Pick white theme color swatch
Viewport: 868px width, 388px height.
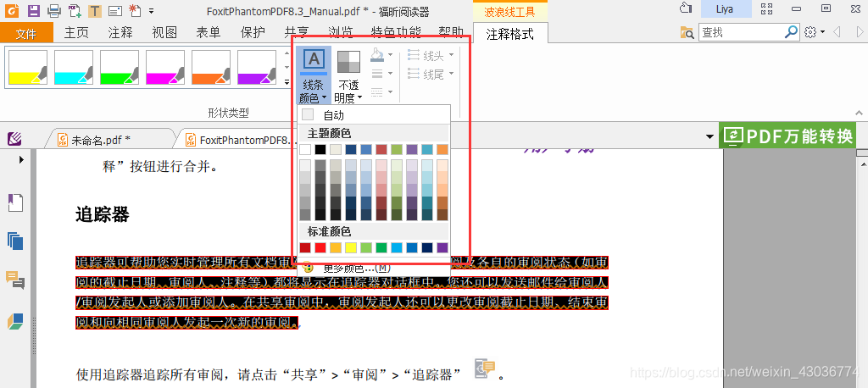[x=305, y=149]
